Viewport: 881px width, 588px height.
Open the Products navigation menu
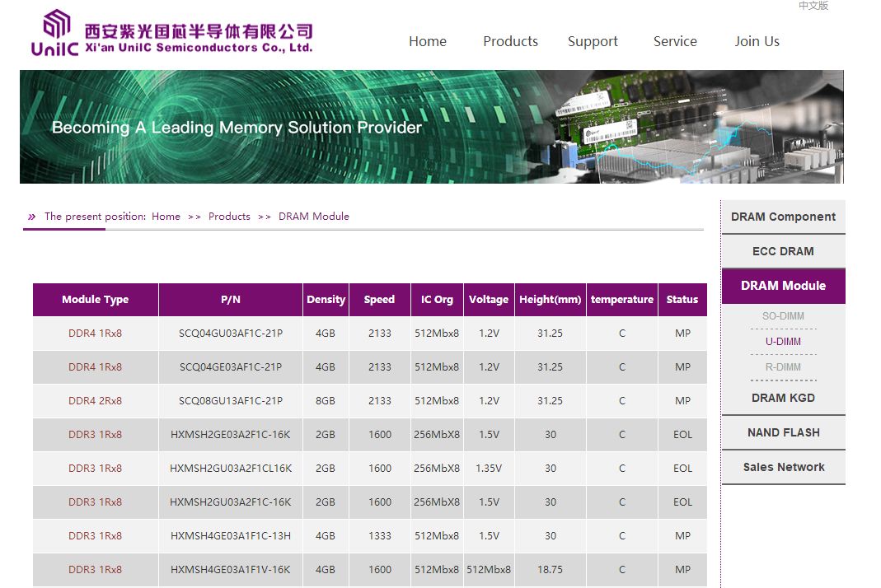point(510,41)
